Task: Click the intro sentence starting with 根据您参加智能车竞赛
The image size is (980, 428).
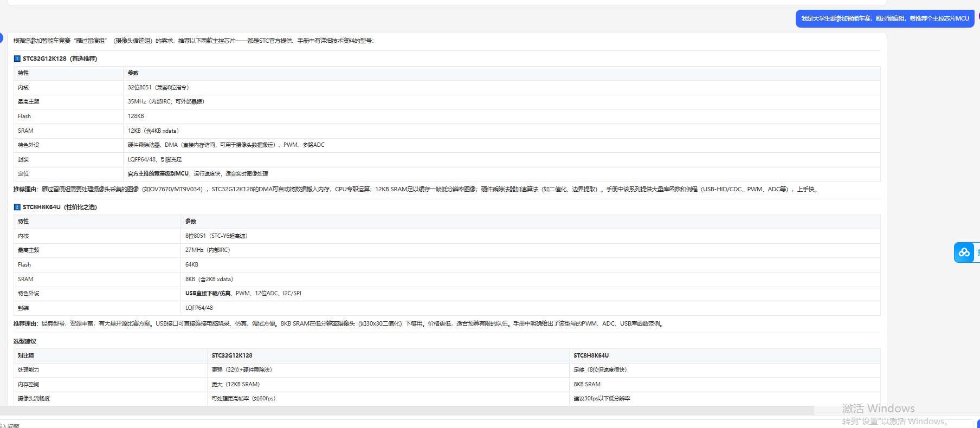Action: point(194,41)
